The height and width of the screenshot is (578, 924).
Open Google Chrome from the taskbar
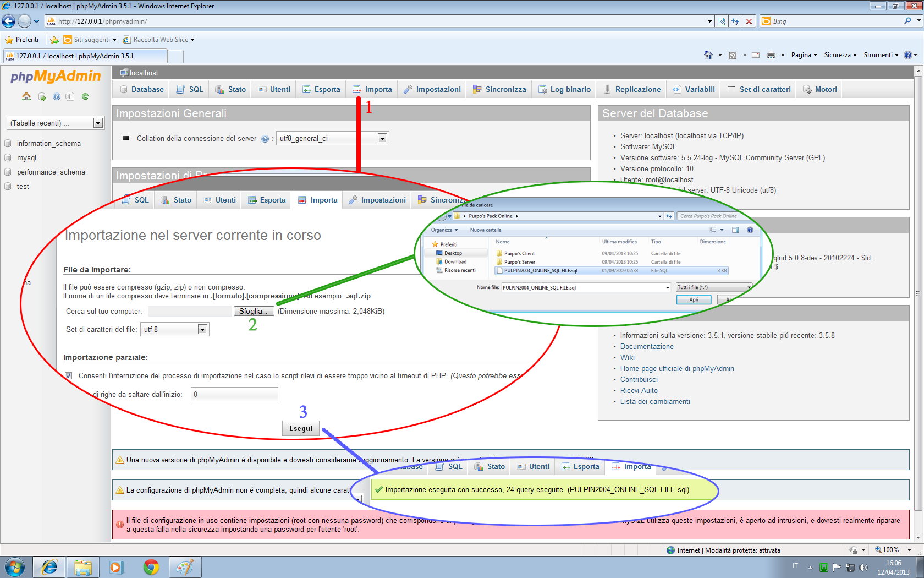point(151,567)
